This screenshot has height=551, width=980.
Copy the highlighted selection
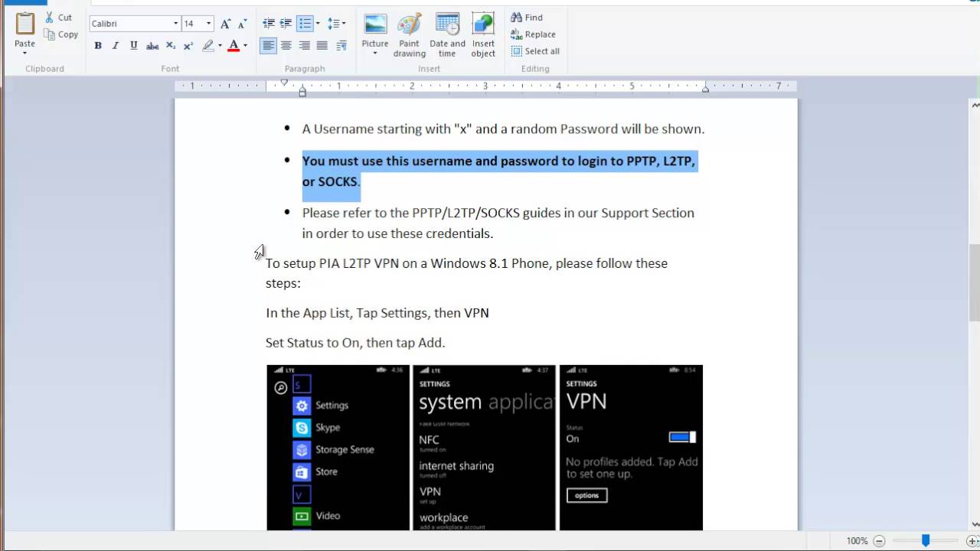[x=60, y=34]
